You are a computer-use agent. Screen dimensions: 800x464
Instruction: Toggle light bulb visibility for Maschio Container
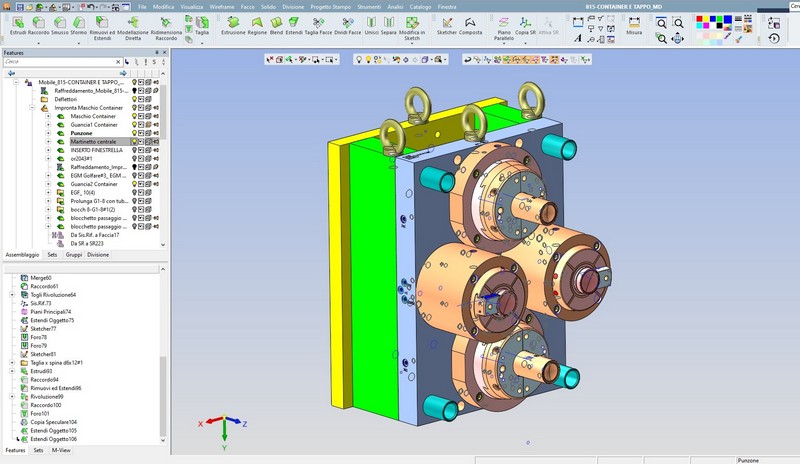136,116
